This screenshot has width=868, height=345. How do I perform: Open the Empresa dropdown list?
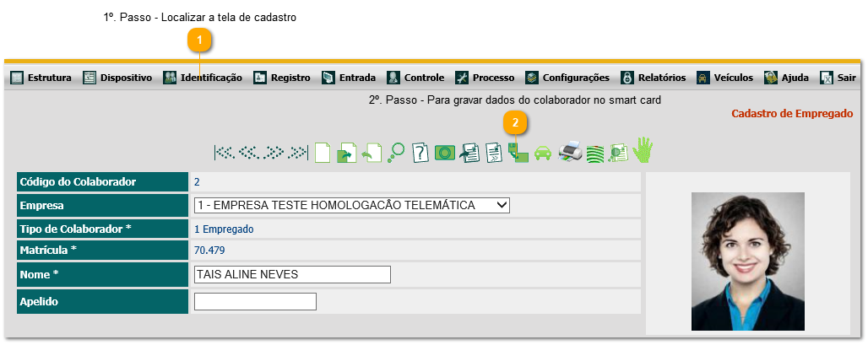coord(352,205)
